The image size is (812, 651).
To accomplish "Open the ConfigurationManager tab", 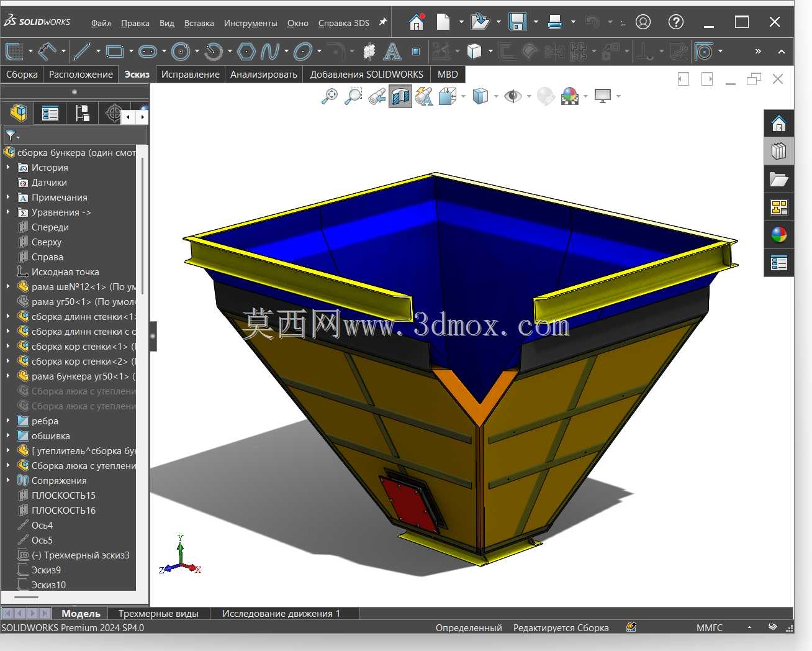I will (x=82, y=113).
